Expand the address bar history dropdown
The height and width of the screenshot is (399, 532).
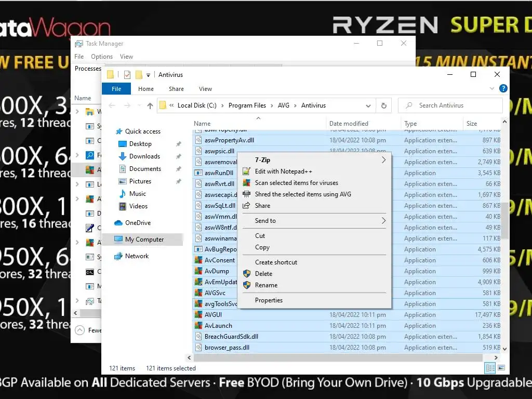click(x=368, y=106)
